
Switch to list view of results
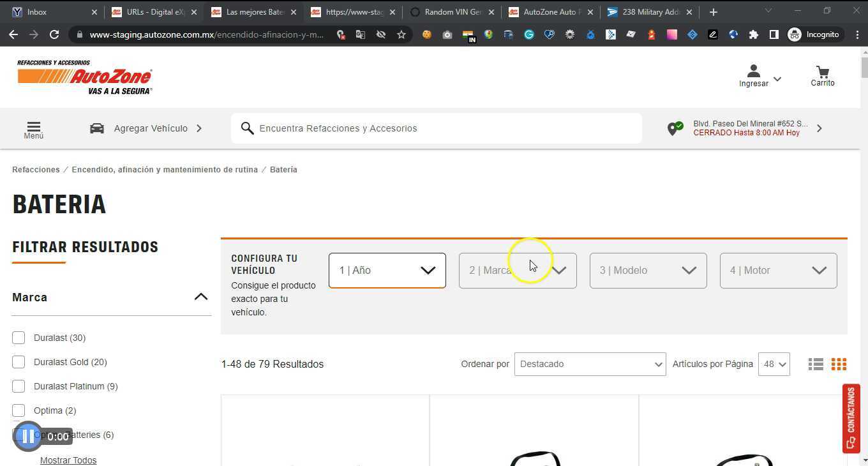point(815,364)
